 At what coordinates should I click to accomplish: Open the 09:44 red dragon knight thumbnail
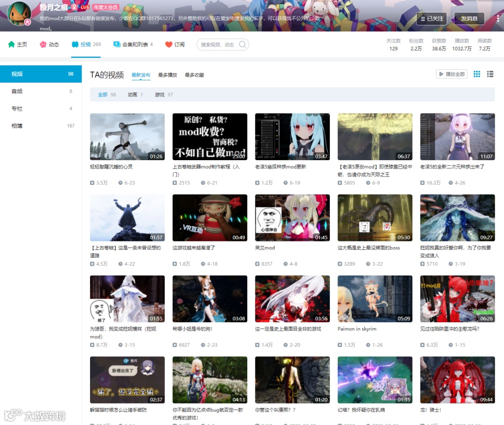click(458, 380)
